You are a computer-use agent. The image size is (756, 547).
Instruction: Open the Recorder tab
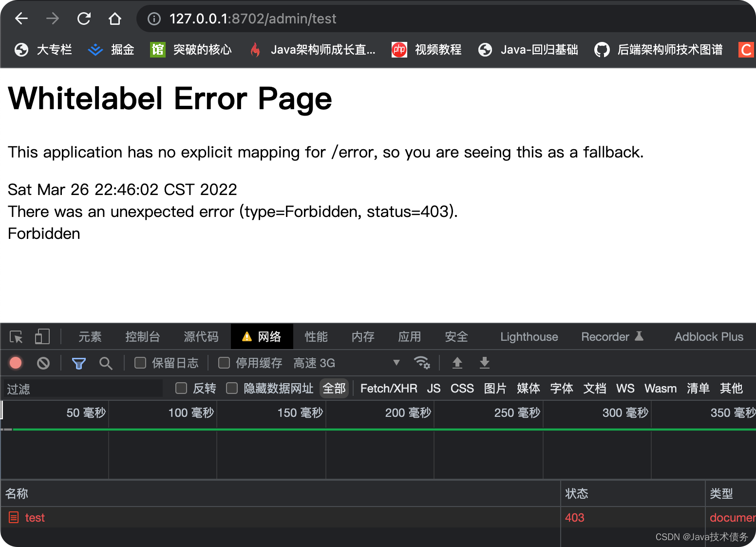point(612,337)
